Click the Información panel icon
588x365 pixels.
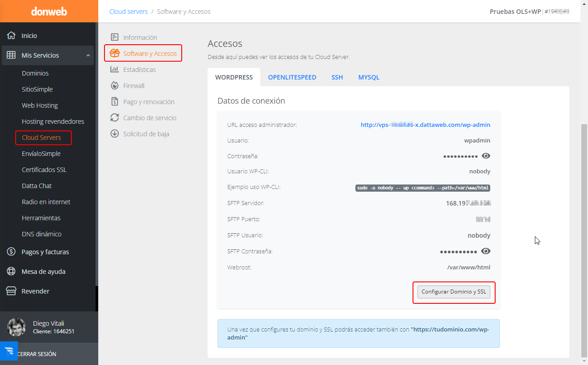point(115,38)
